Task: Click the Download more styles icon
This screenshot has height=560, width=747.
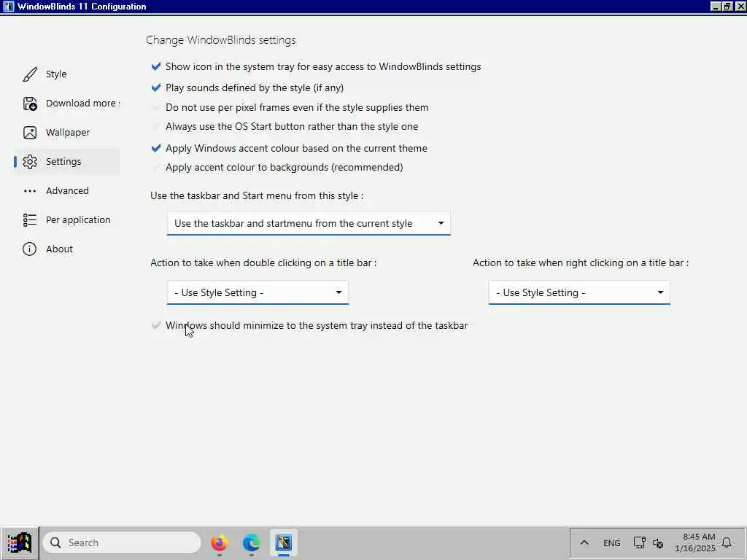Action: (x=29, y=104)
